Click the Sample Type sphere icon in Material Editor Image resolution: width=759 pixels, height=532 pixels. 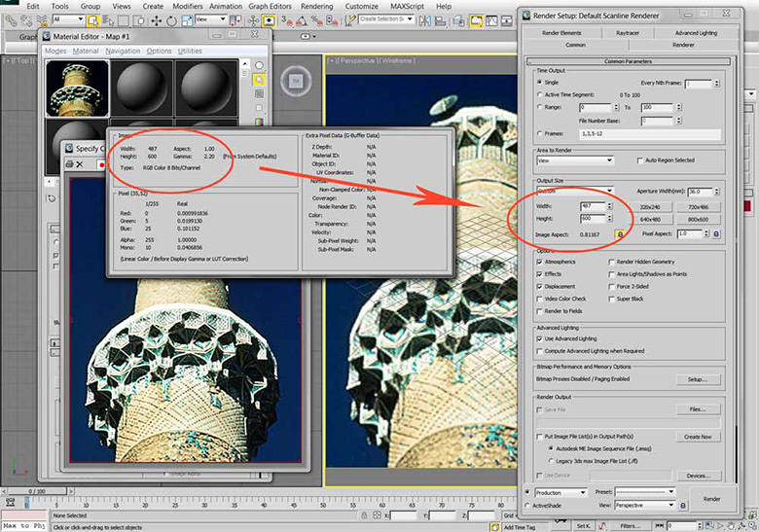pos(259,65)
